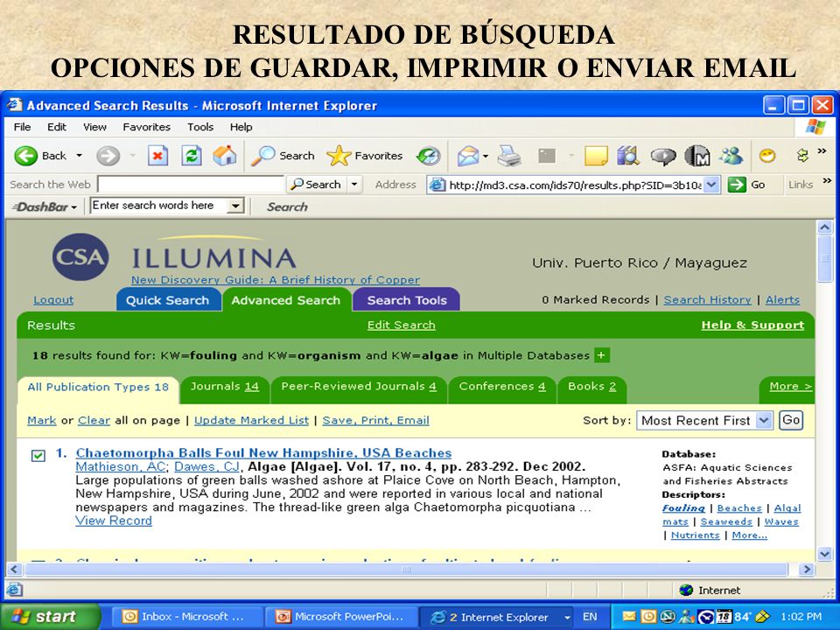Open the Discuss speech bubble icon

[662, 156]
